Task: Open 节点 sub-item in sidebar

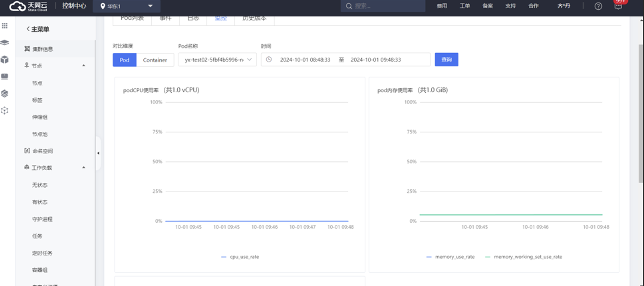Action: pyautogui.click(x=37, y=83)
